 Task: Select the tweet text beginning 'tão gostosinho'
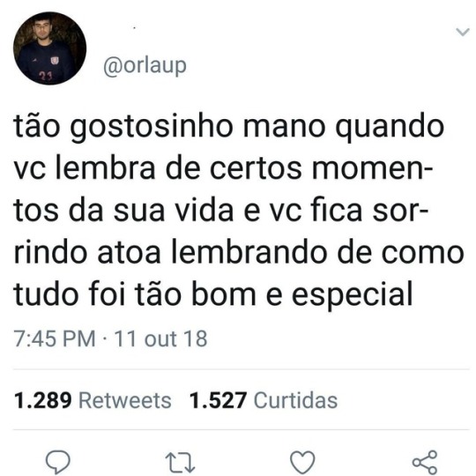pyautogui.click(x=239, y=211)
